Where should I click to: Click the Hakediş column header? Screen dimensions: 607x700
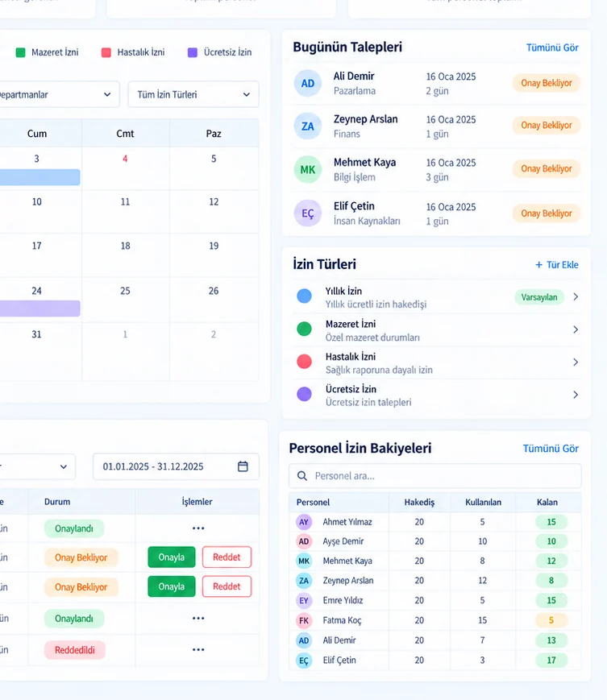[419, 502]
